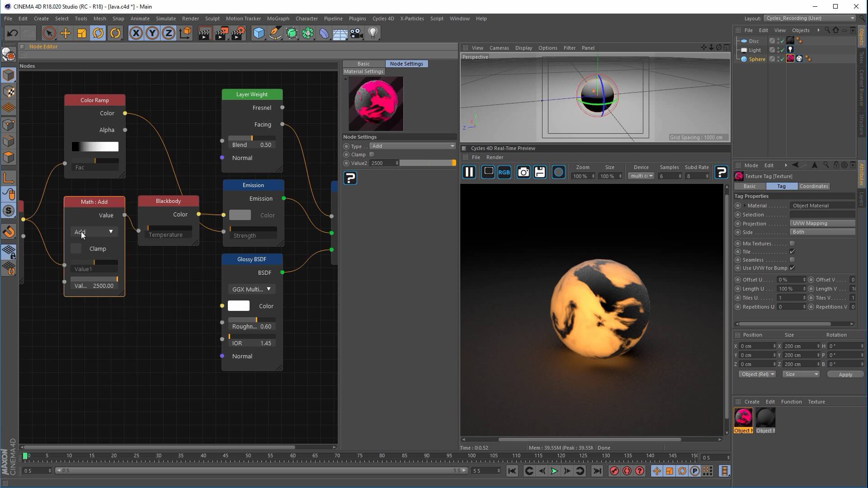Viewport: 868px width, 488px height.
Task: Open the Projection UVW Mapping dropdown
Action: 822,223
